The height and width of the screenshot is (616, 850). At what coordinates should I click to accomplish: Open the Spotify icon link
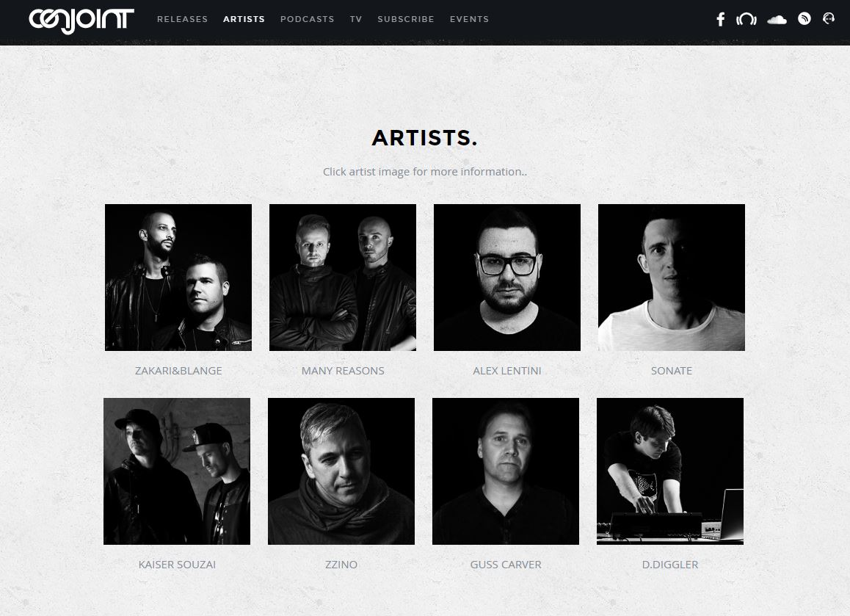pyautogui.click(x=804, y=19)
